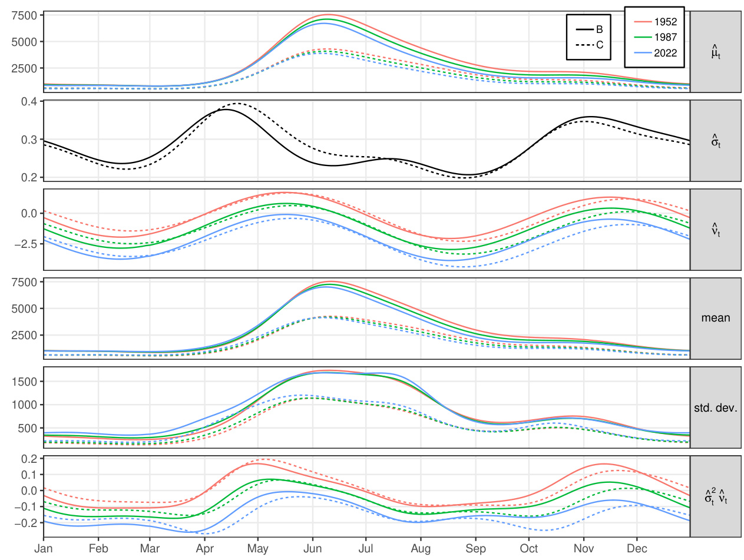The image size is (744, 560).
Task: Click the Apr x-axis tick label
Action: tap(204, 550)
